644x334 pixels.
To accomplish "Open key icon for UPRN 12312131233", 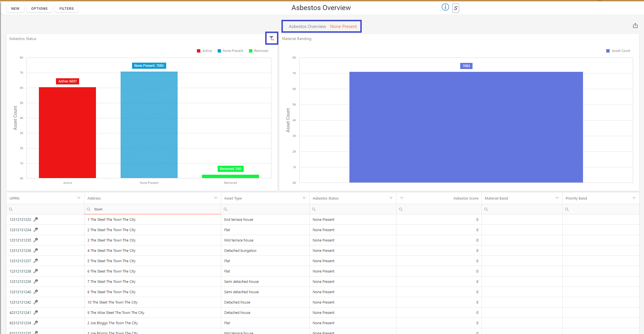I will 36,219.
